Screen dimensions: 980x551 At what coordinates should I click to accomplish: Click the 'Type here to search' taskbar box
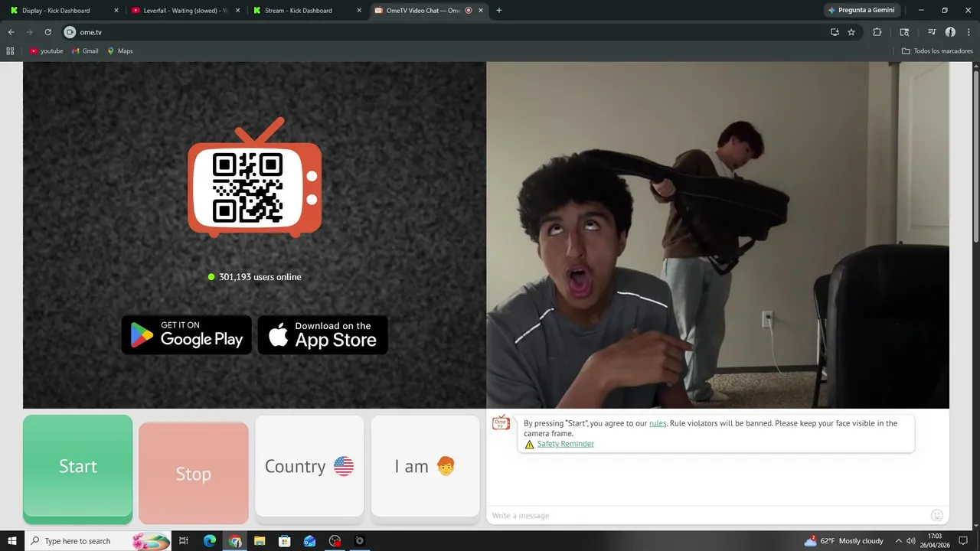[x=97, y=541]
